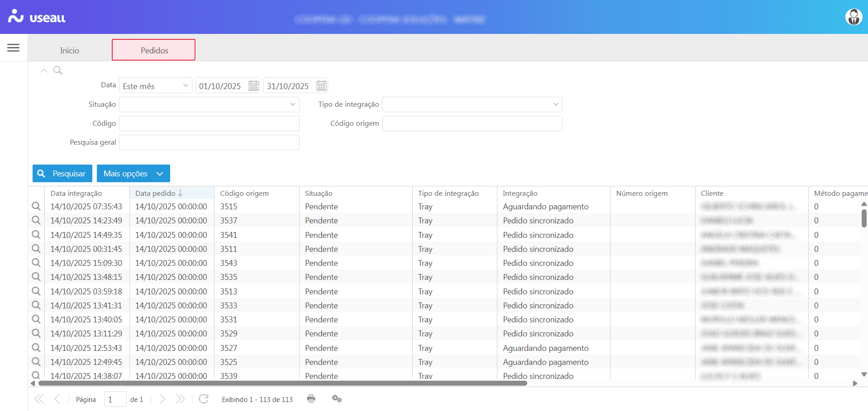Focus the Pesquisa geral input field

[209, 142]
